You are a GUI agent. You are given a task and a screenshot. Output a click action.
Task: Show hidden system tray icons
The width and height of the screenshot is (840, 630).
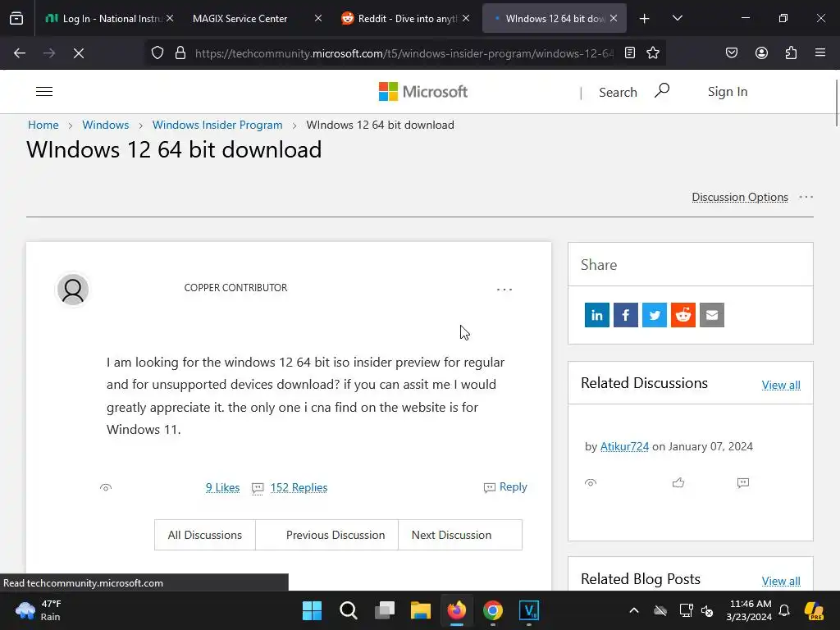(634, 610)
